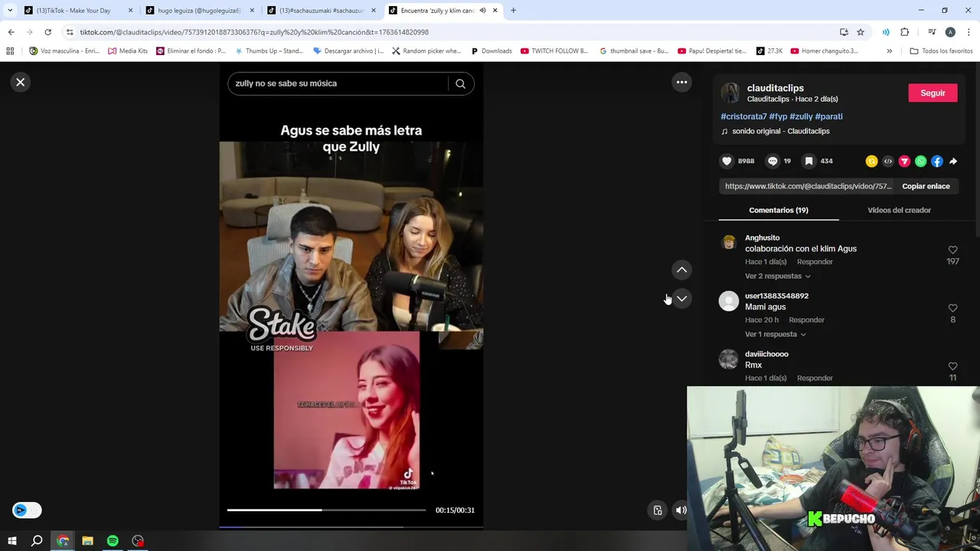Click the address bar URL
The width and height of the screenshot is (980, 551).
tap(254, 32)
